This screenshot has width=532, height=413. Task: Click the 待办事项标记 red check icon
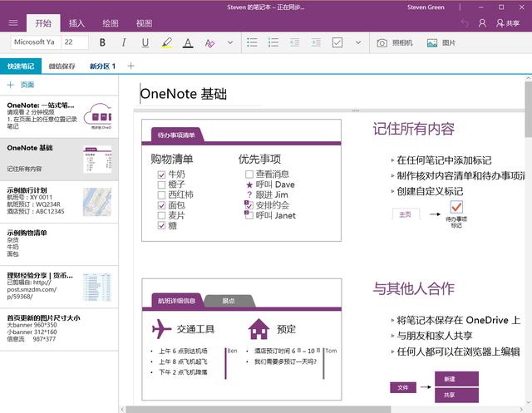pyautogui.click(x=456, y=207)
